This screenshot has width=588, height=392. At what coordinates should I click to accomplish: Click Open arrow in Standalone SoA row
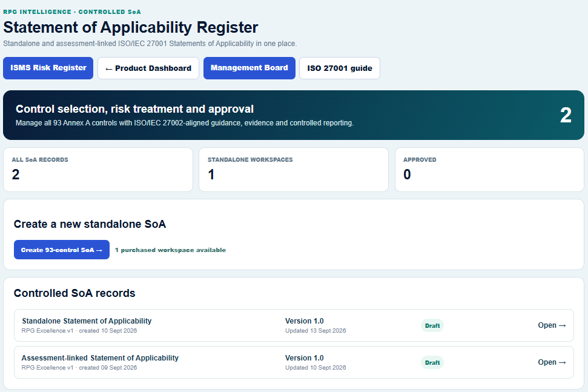552,325
